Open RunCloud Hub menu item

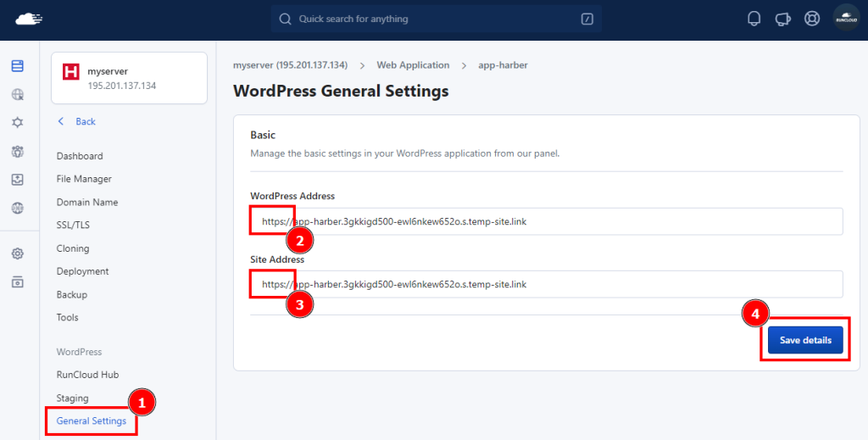point(87,375)
